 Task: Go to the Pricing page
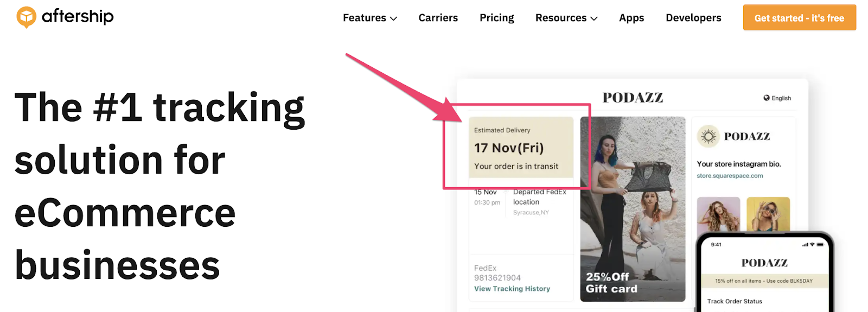(x=497, y=18)
